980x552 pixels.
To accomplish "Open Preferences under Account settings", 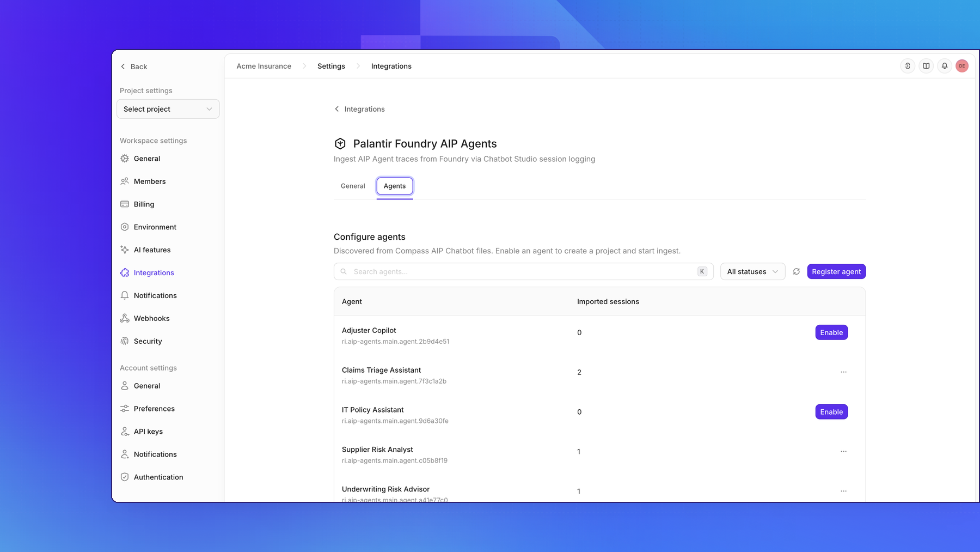I will click(x=154, y=409).
